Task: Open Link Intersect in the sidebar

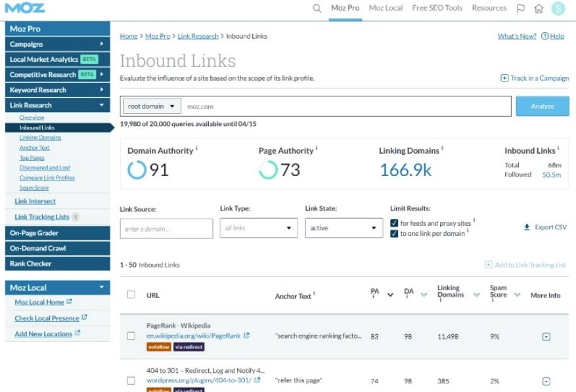Action: pos(35,202)
